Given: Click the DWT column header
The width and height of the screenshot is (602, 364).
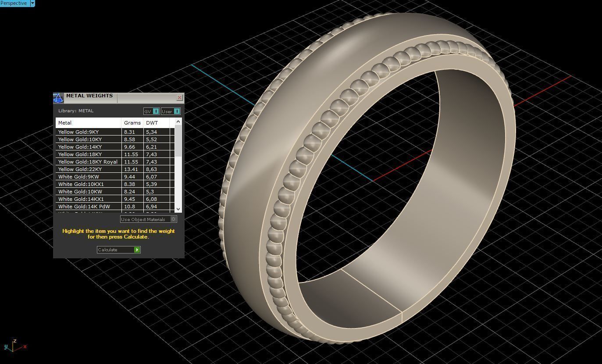Looking at the screenshot, I should (156, 123).
